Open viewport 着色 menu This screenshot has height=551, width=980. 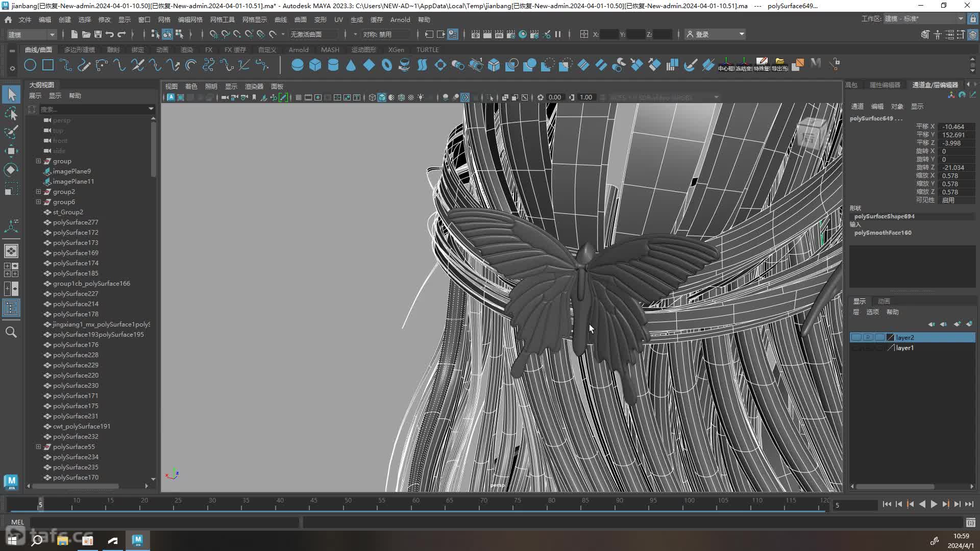pyautogui.click(x=191, y=86)
